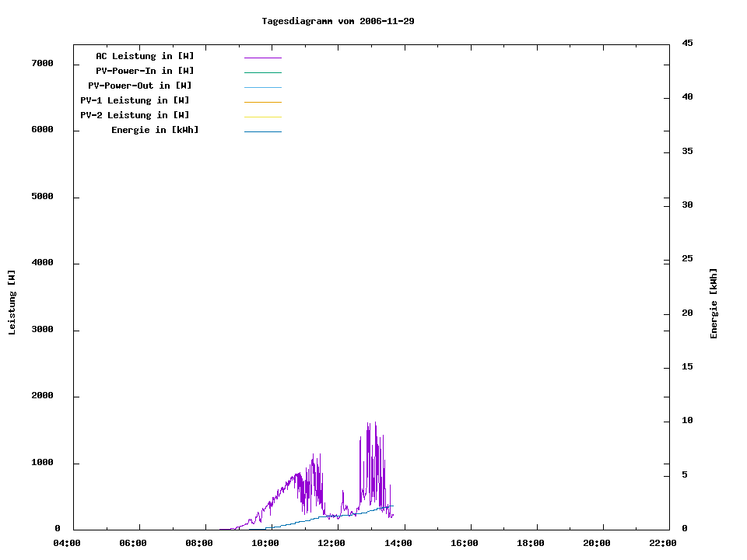Click the 10 tick label on Energie axis
The height and width of the screenshot is (560, 747).
pyautogui.click(x=687, y=421)
